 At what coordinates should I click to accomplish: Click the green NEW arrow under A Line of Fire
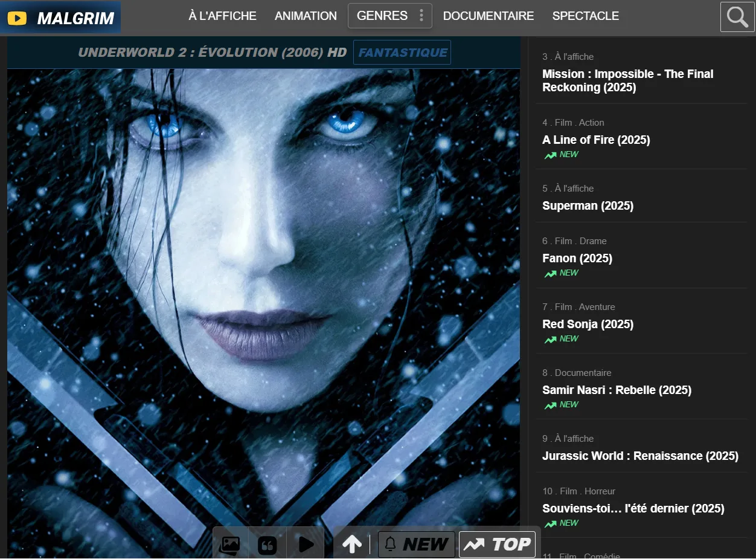click(x=550, y=155)
